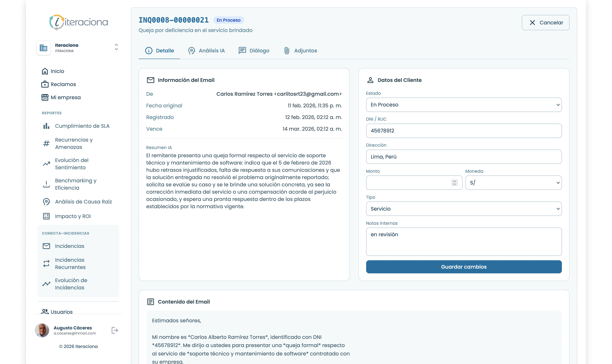The width and height of the screenshot is (612, 364).
Task: Click the Mi empresa store icon
Action: point(45,97)
